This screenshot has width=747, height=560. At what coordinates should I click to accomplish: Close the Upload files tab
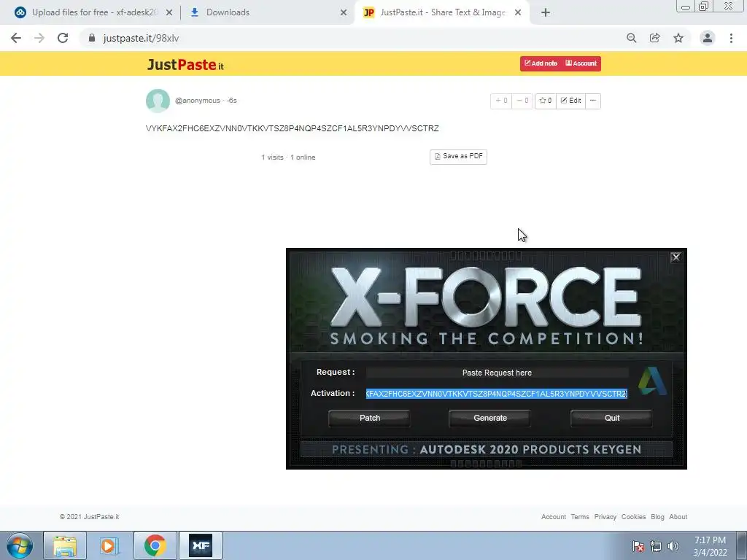(169, 13)
